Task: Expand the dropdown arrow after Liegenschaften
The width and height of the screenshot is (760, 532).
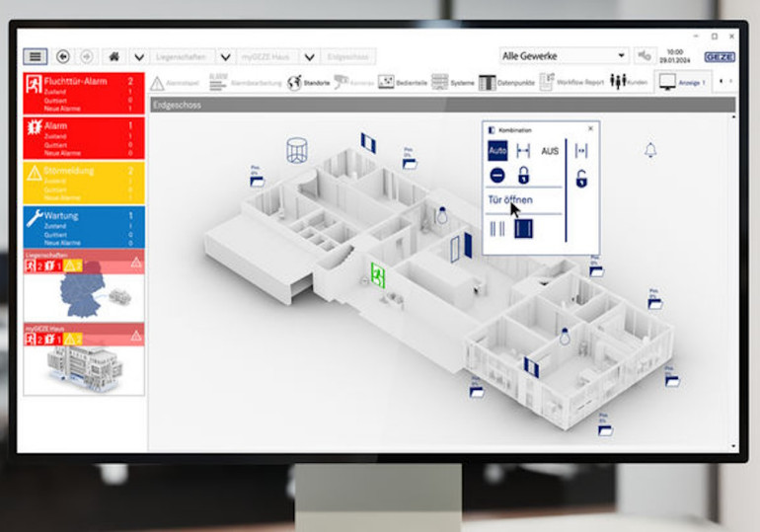Action: pyautogui.click(x=226, y=57)
